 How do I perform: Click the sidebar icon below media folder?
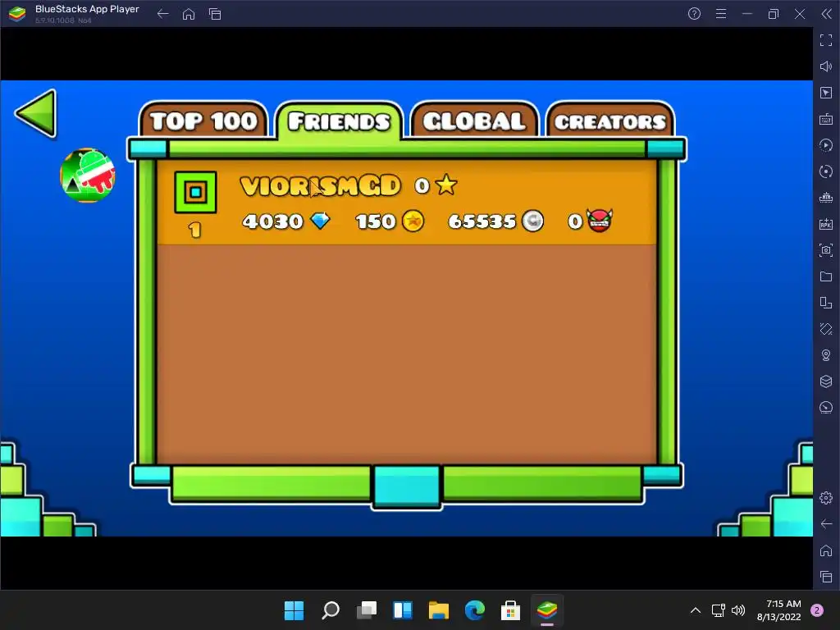pos(826,303)
